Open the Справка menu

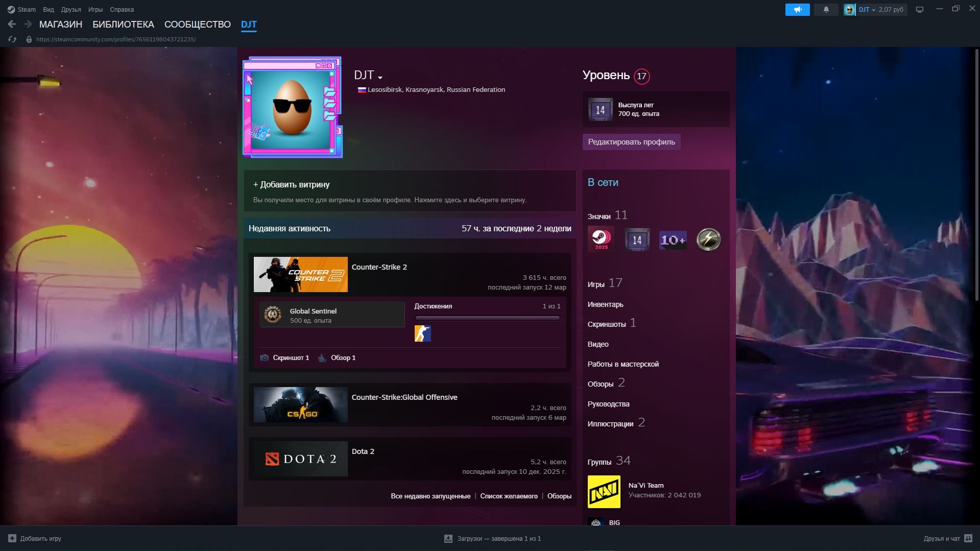tap(122, 9)
